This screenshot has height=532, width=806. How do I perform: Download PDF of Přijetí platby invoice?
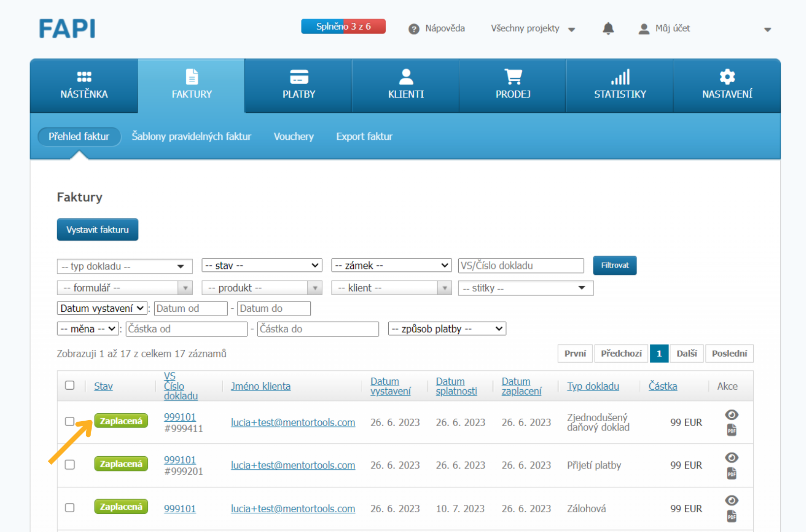[x=732, y=473]
